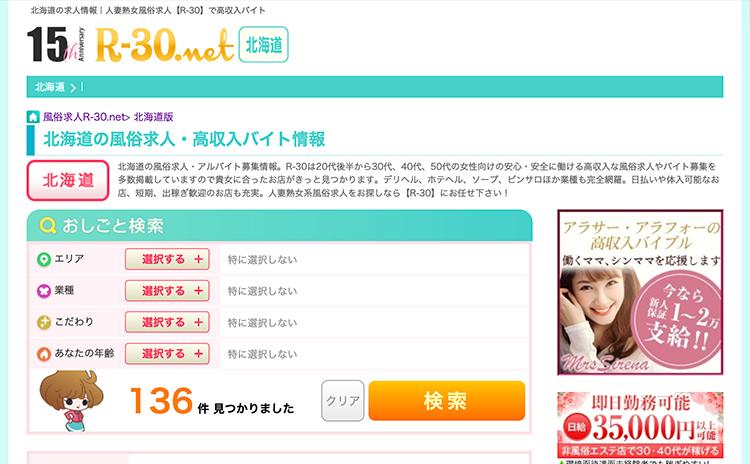Open the 即日勤務可能 35,000円 banner

click(640, 428)
